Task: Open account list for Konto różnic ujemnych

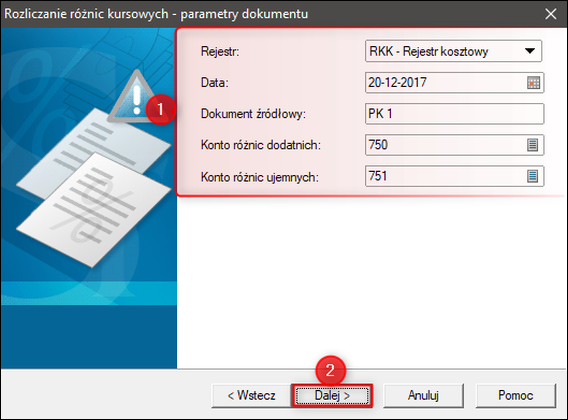Action: [532, 176]
